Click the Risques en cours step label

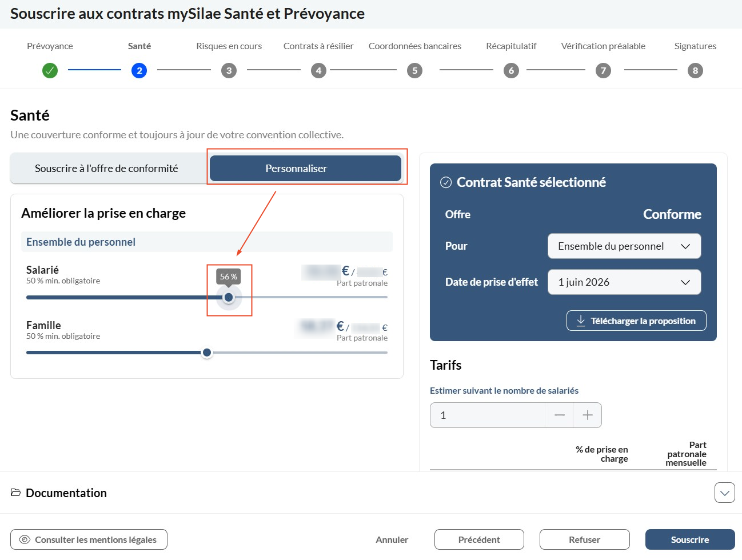(229, 46)
